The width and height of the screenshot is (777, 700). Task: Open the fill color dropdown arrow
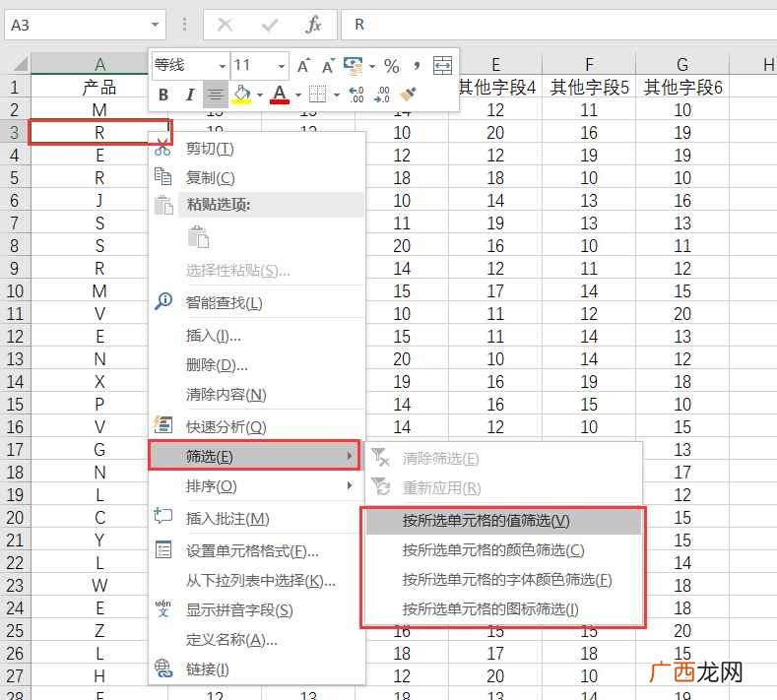[x=260, y=95]
